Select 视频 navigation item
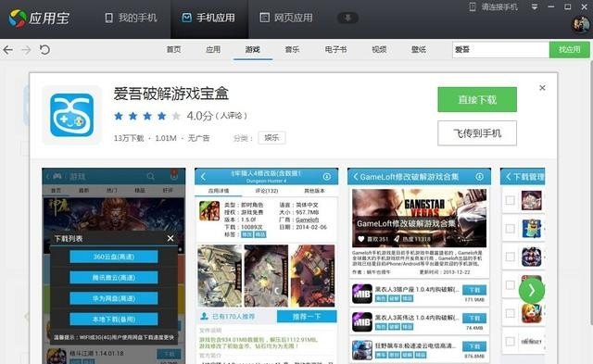The image size is (593, 364). [x=379, y=49]
